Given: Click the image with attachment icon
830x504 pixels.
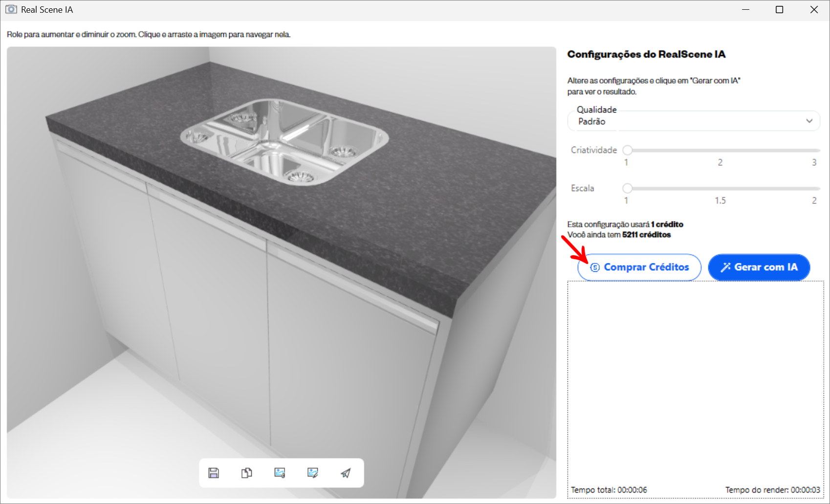Looking at the screenshot, I should click(280, 473).
